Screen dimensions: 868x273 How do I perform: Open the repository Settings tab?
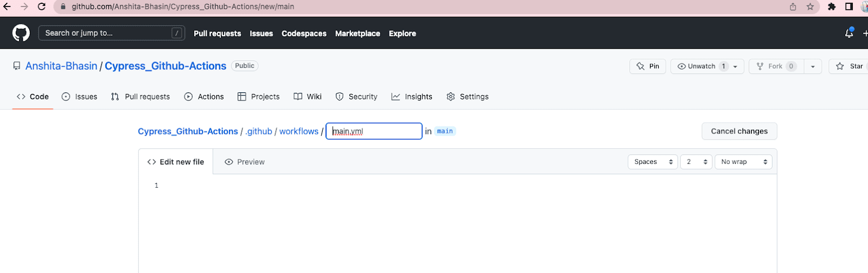pos(468,97)
